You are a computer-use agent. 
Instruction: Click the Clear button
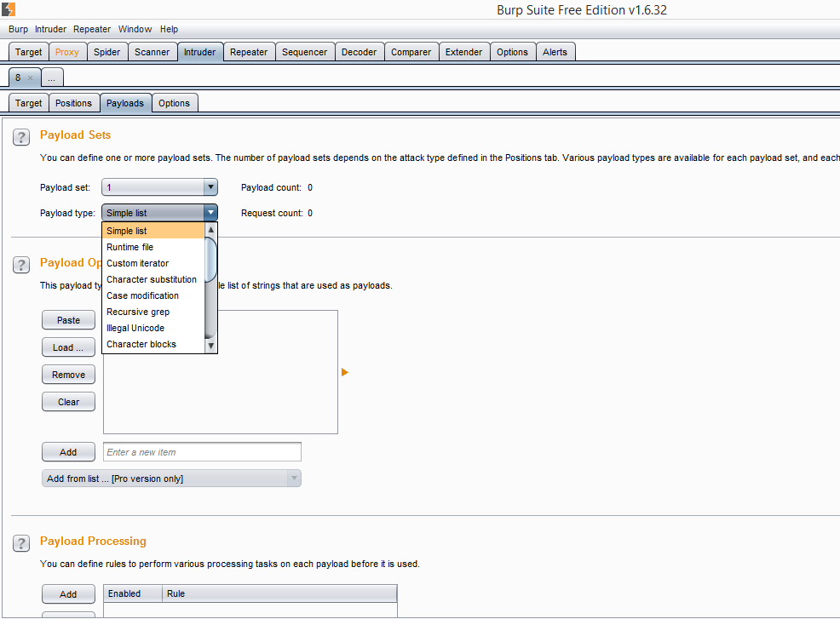pos(68,402)
